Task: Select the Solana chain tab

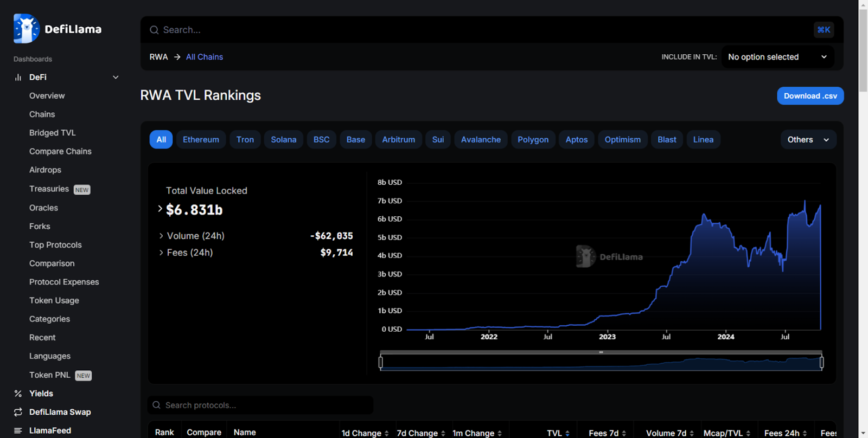Action: point(284,139)
